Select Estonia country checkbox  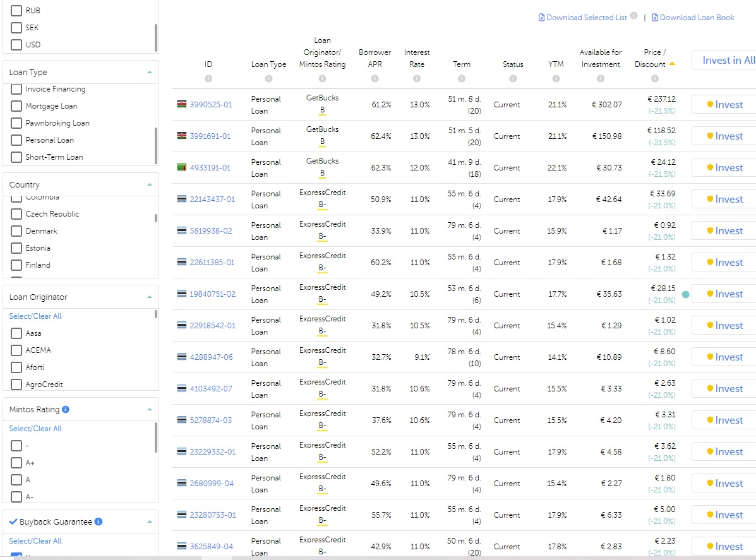pyautogui.click(x=16, y=248)
